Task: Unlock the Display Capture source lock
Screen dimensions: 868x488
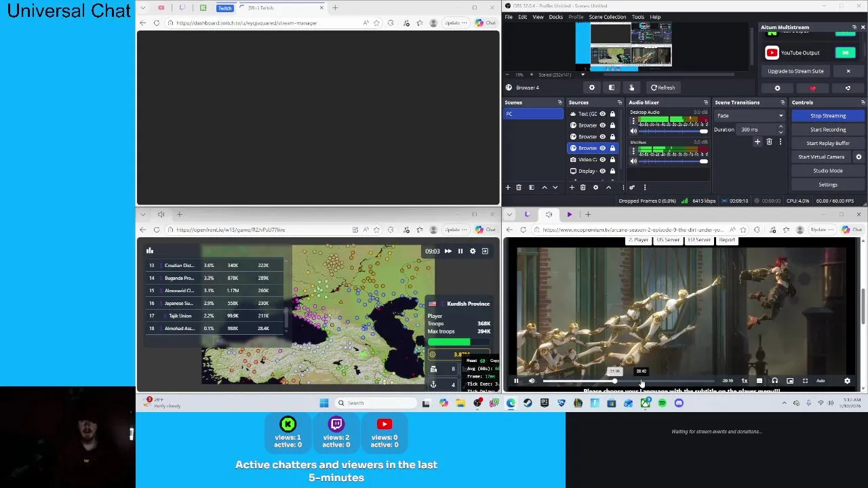Action: (x=612, y=171)
